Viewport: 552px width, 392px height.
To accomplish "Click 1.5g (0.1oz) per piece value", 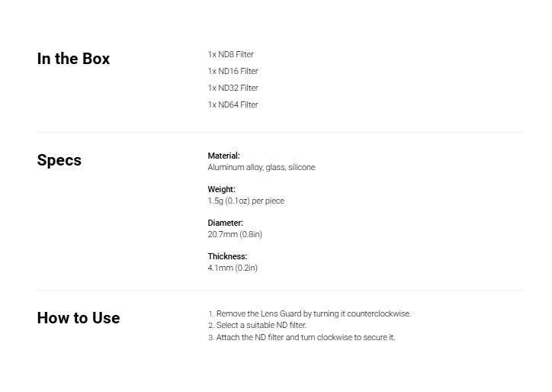I will pos(246,201).
